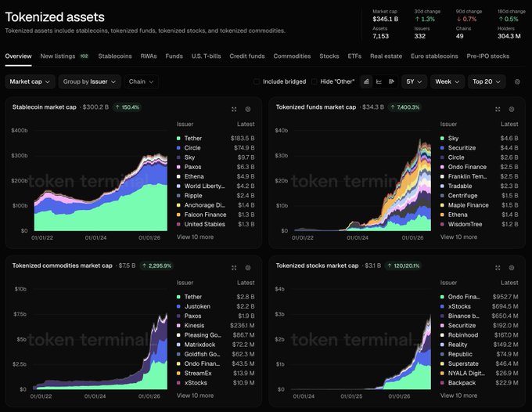The height and width of the screenshot is (412, 532).
Task: Select Paxos row in Stablecoin legend
Action: [215, 167]
